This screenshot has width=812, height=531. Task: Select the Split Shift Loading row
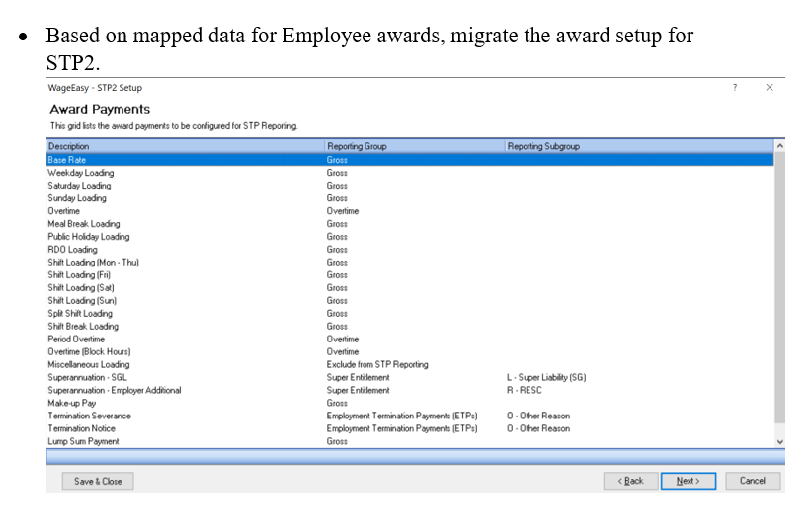tap(410, 314)
